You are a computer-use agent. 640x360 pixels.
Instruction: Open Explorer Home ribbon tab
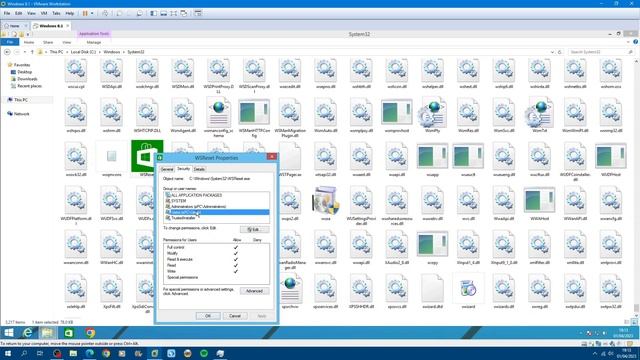[x=29, y=42]
